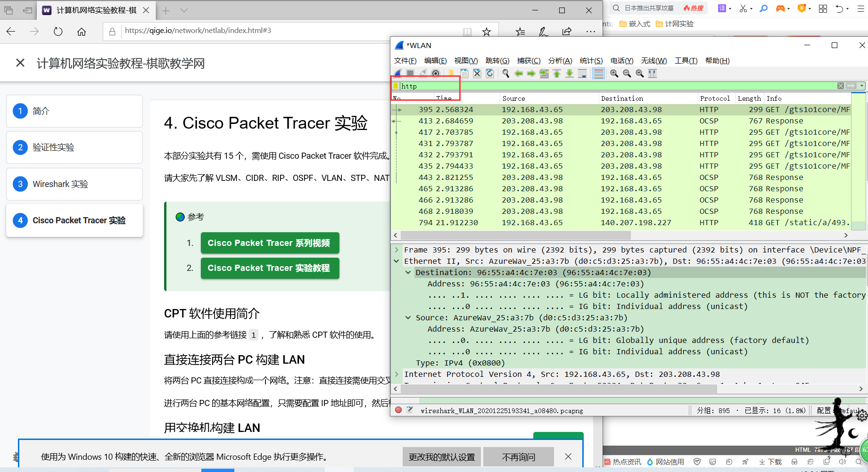Screen dimensions: 868x472
Task: Collapse the Source AzureWav_25:a3:7b subtree
Action: tap(408, 317)
